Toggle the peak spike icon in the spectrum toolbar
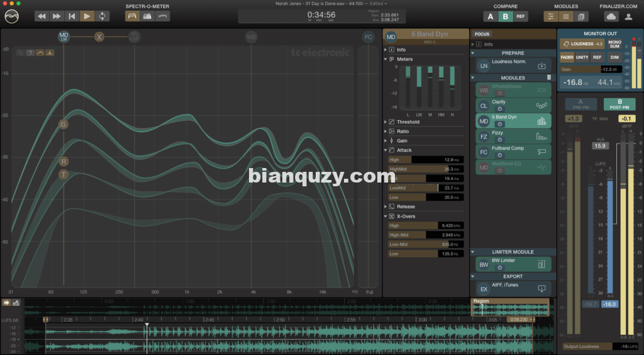This screenshot has width=644, height=355. point(50,53)
